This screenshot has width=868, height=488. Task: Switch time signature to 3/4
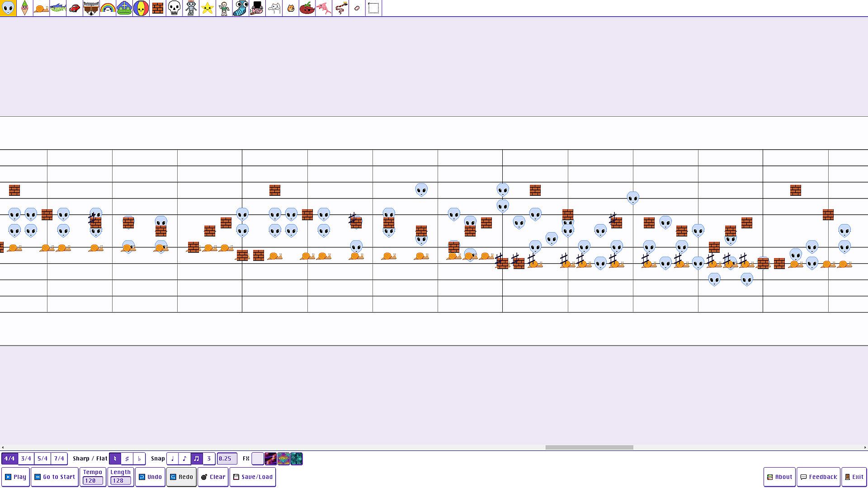[26, 459]
